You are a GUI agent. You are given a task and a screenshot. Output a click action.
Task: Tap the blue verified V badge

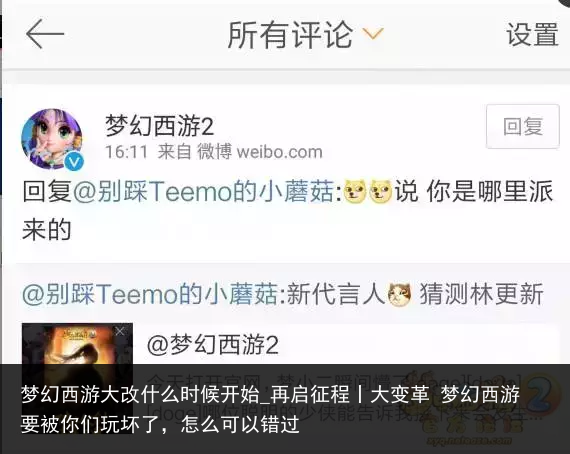(74, 161)
